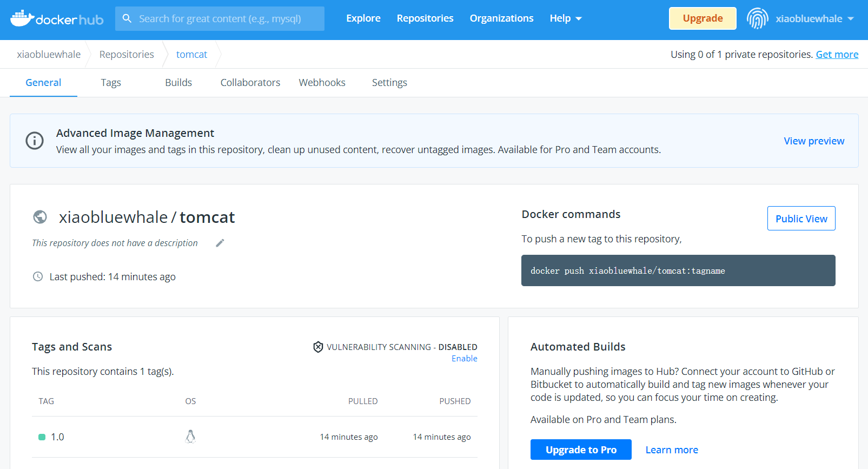Click the TAG column header
The image size is (868, 469).
pyautogui.click(x=46, y=401)
